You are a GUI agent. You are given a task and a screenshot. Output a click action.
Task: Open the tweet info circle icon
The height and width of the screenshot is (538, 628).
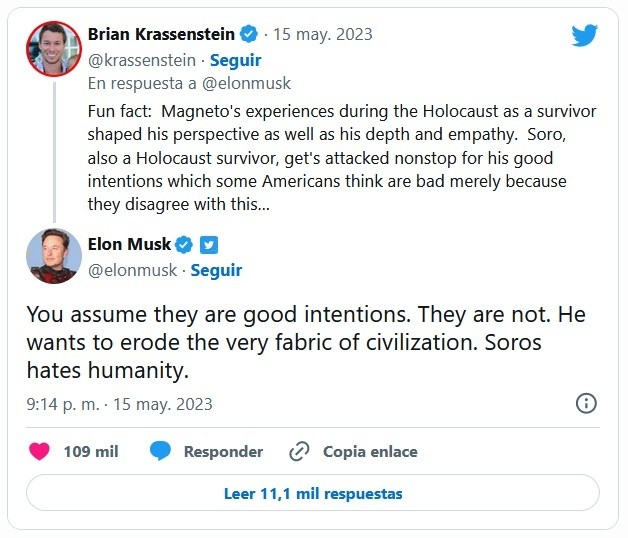[587, 404]
